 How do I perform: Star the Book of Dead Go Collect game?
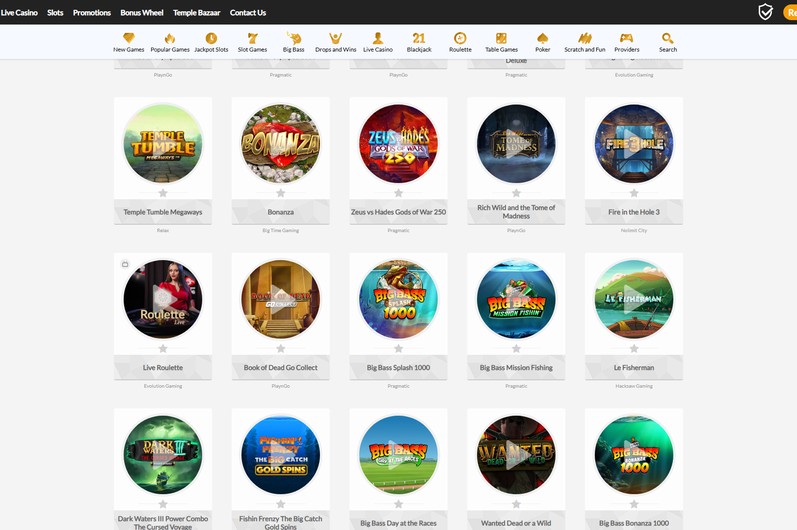click(281, 348)
